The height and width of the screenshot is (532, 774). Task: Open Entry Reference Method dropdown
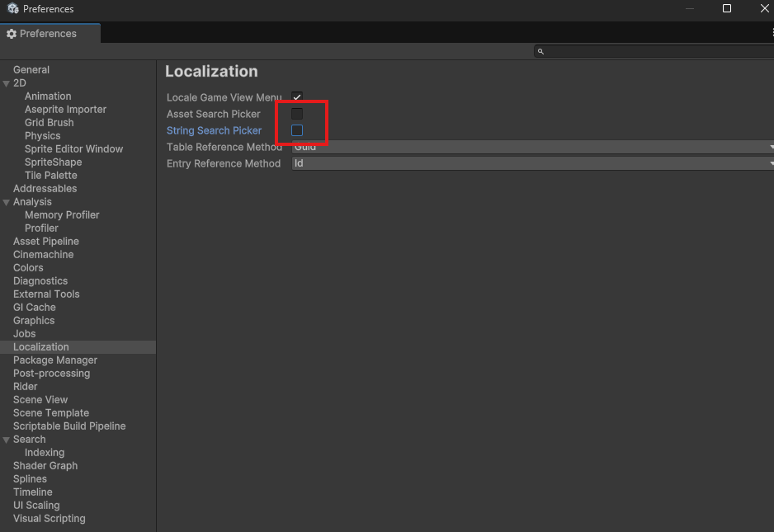532,163
